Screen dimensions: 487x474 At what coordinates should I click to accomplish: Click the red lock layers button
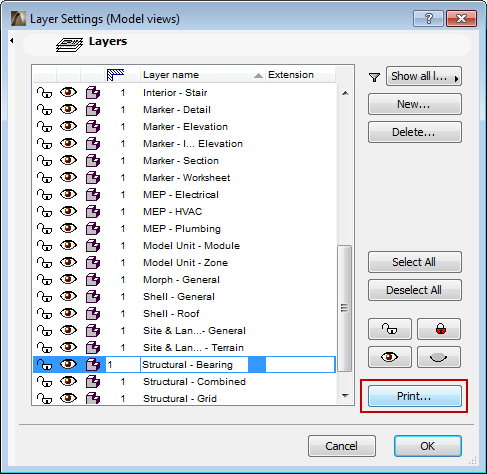point(439,329)
